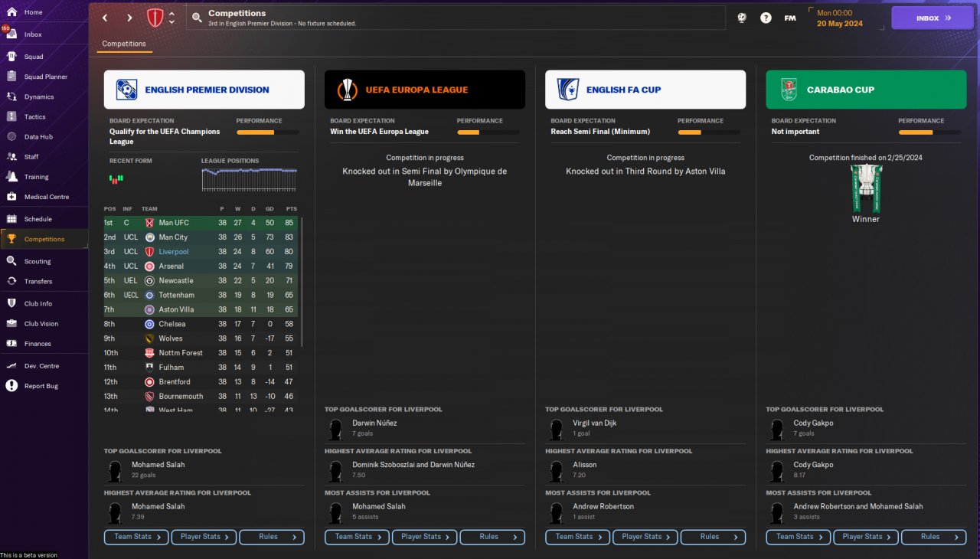Screen dimensions: 980x559
Task: Open Carabao Cup Rules
Action: click(933, 537)
